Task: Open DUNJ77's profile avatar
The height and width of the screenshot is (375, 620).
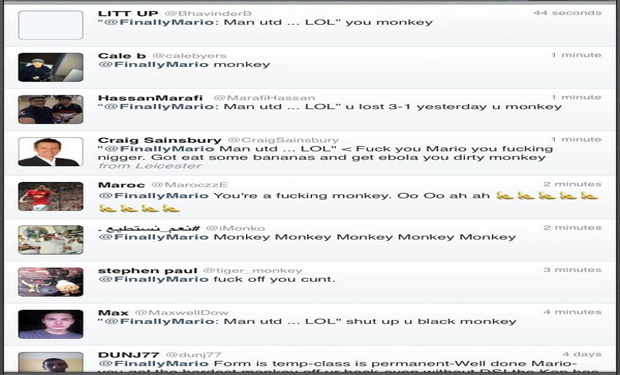Action: 51,362
